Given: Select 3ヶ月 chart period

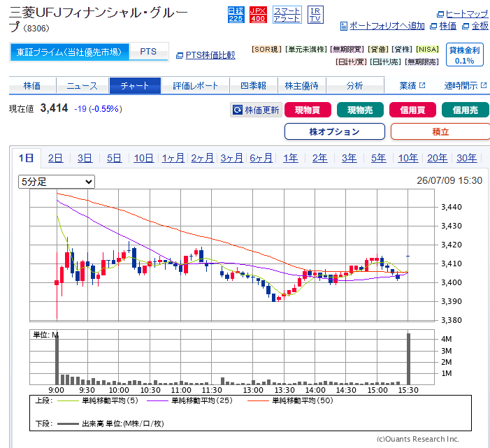Looking at the screenshot, I should (232, 158).
